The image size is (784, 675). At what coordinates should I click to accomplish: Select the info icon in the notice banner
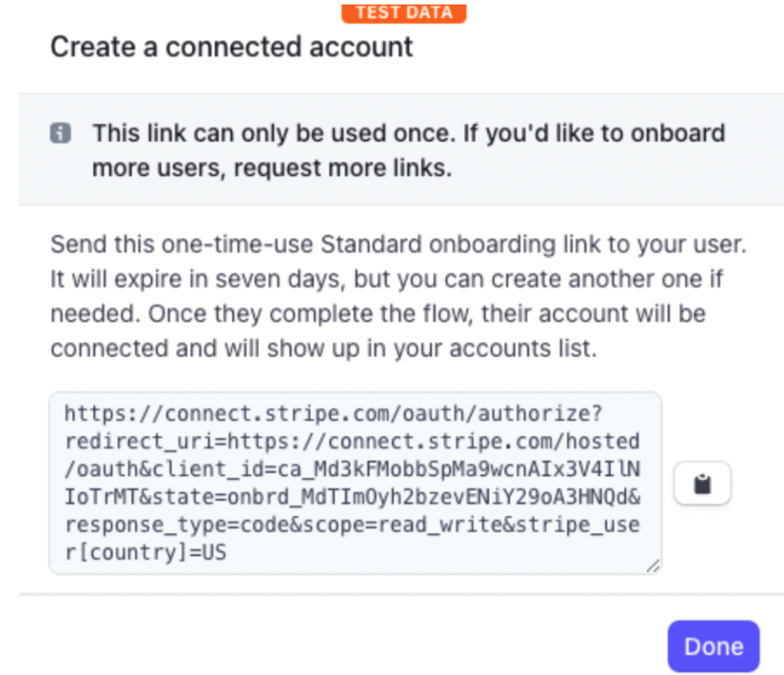61,132
